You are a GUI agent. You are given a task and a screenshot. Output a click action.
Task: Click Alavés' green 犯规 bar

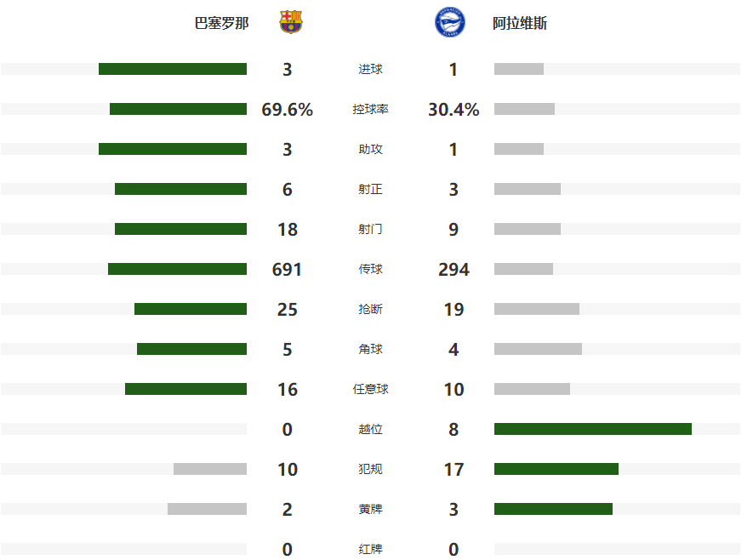556,469
